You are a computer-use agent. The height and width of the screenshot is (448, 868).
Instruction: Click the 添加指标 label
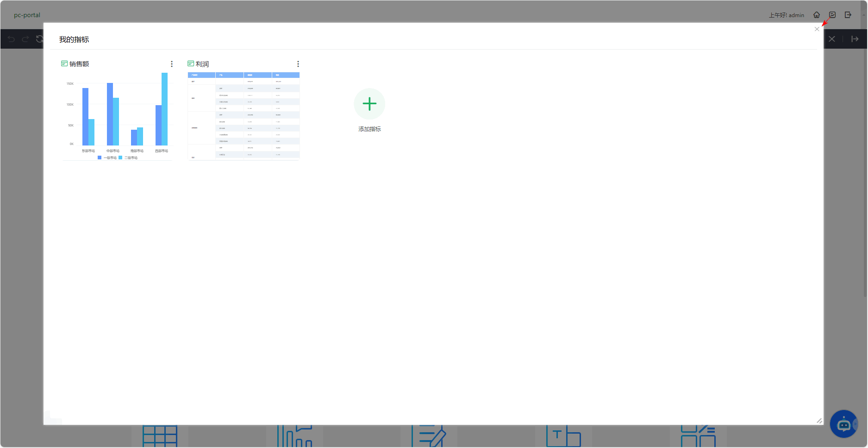coord(369,129)
